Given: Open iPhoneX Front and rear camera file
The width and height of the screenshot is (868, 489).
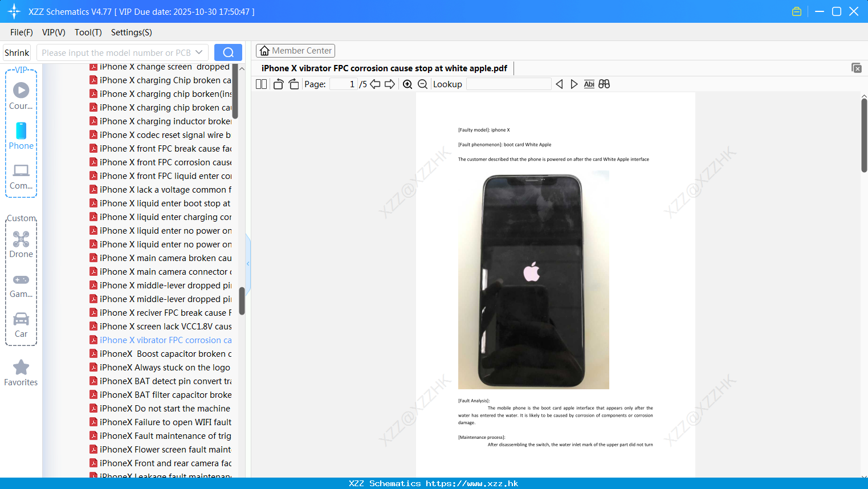Looking at the screenshot, I should pyautogui.click(x=161, y=463).
